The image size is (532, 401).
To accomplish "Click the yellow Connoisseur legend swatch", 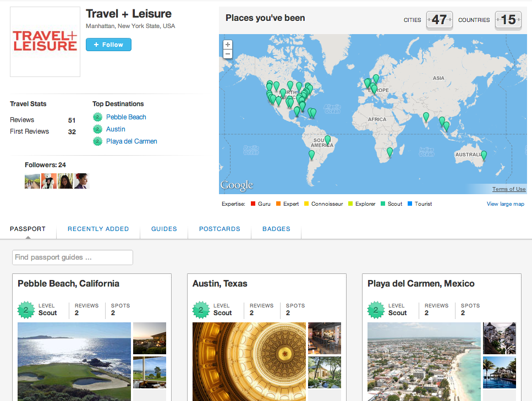I will pos(306,204).
